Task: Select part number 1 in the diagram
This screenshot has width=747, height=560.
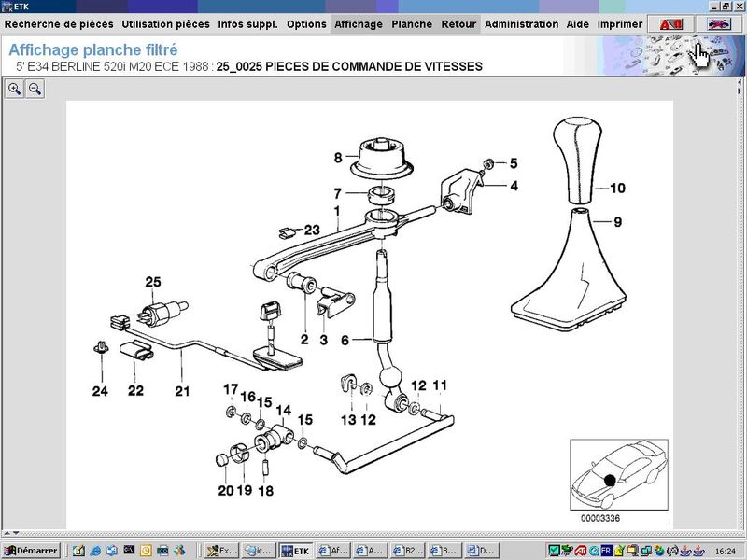Action: [337, 211]
